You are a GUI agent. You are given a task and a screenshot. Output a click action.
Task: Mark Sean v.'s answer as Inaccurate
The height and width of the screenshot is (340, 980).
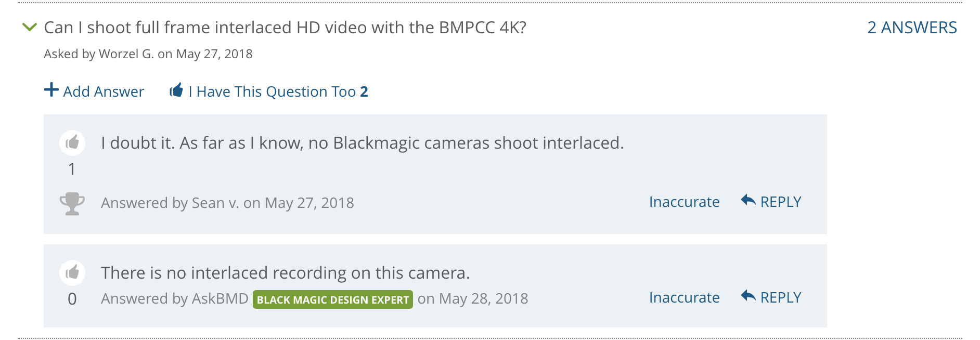click(684, 202)
